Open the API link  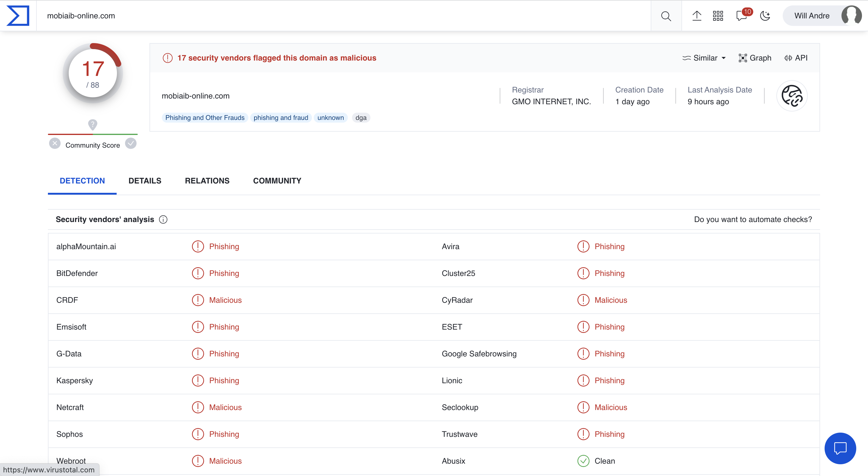[796, 58]
